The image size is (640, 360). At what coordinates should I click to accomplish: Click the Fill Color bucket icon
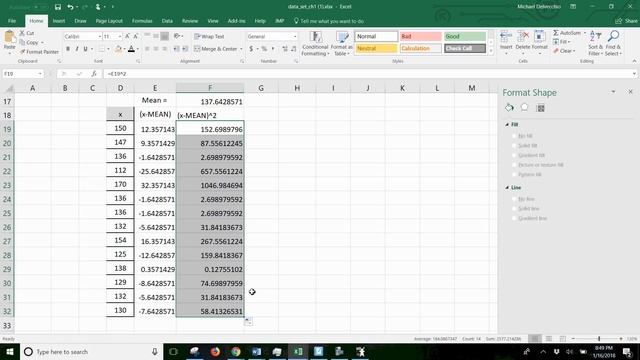point(118,49)
